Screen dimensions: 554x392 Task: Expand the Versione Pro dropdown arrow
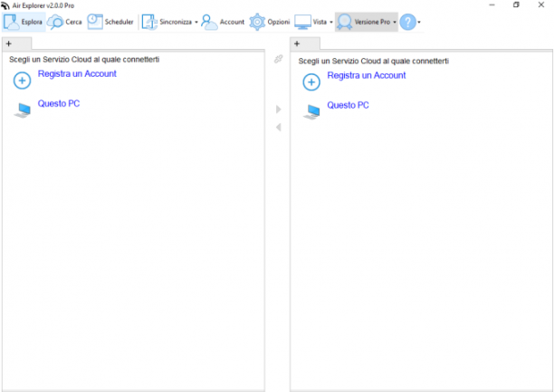[x=395, y=23]
